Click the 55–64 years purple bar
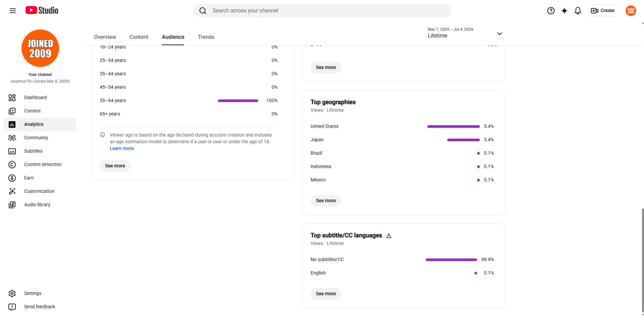The image size is (644, 316). click(238, 100)
